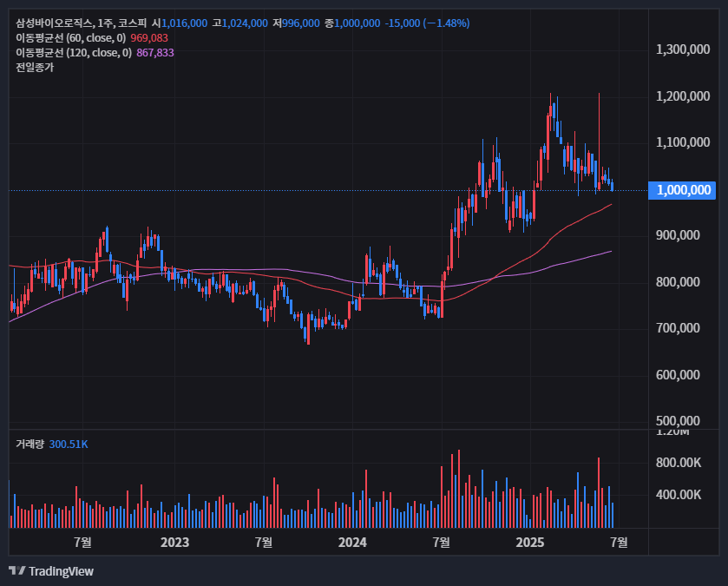This screenshot has height=586, width=728.
Task: Click the price change -15,000 (−1.48%)
Action: 427,23
